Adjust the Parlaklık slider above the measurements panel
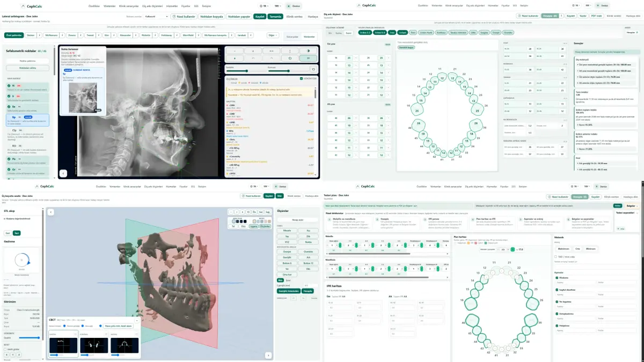 pyautogui.click(x=245, y=71)
